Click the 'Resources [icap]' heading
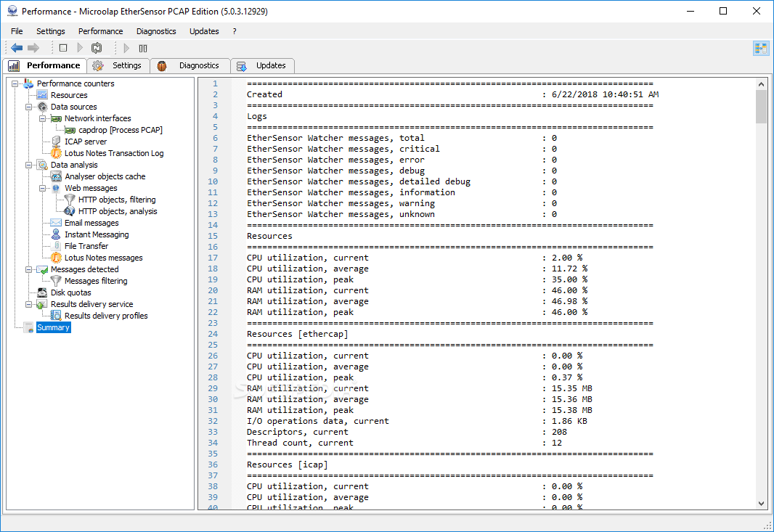Viewport: 774px width, 532px height. click(288, 465)
